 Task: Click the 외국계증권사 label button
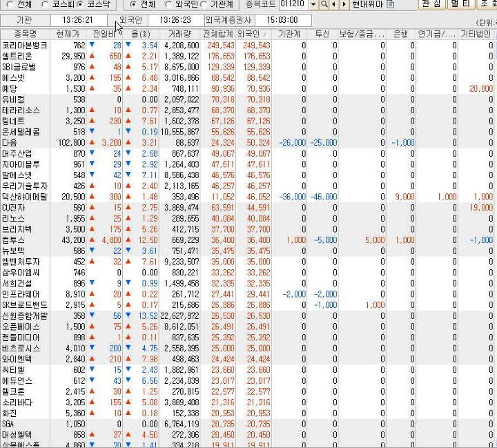(x=229, y=20)
